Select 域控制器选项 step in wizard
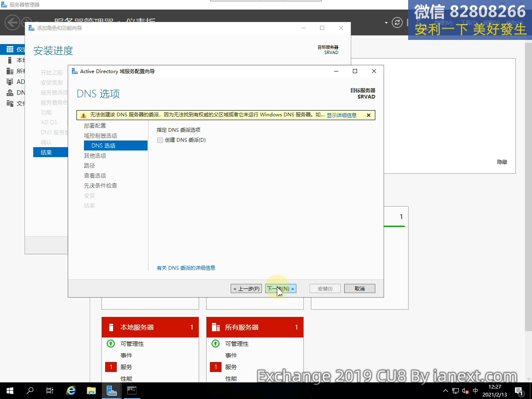 pos(101,135)
